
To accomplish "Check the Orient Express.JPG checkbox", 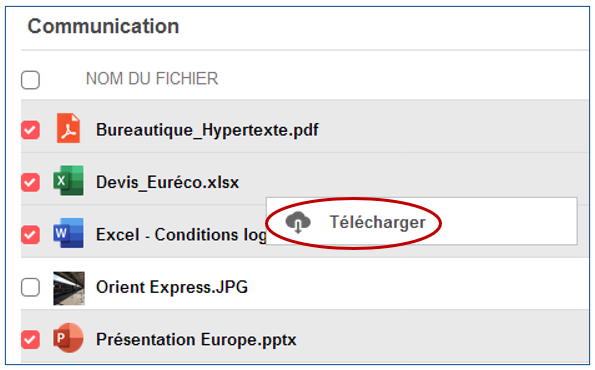I will coord(30,287).
